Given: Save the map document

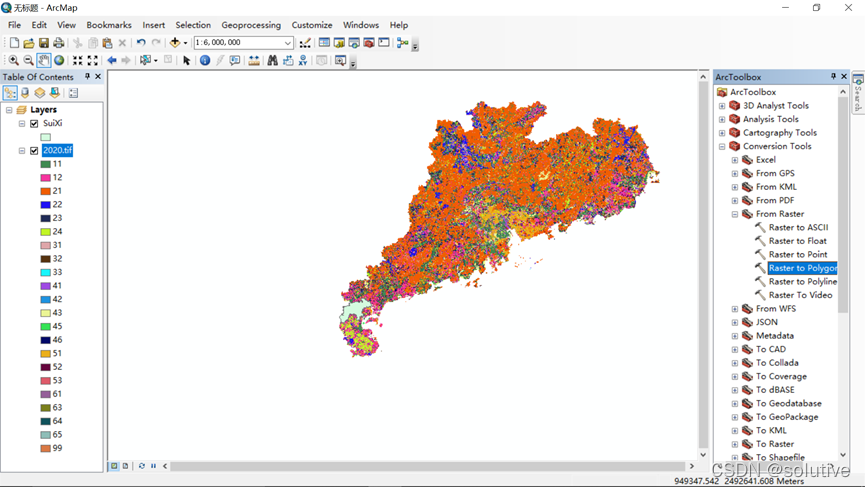Looking at the screenshot, I should [44, 43].
